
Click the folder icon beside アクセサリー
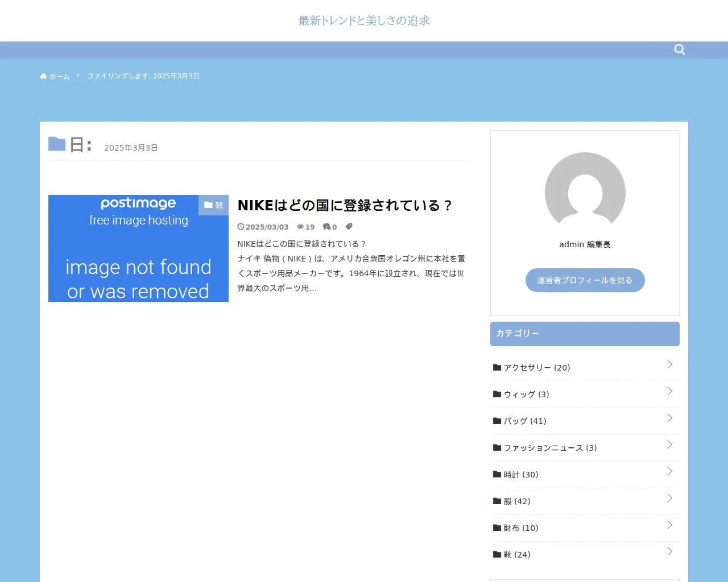[497, 368]
